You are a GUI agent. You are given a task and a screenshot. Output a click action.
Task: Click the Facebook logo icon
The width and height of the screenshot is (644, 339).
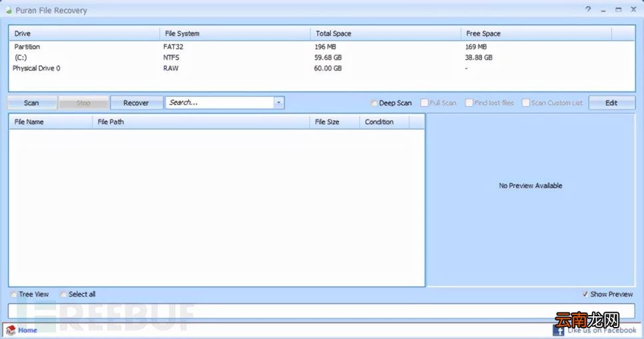[x=558, y=330]
